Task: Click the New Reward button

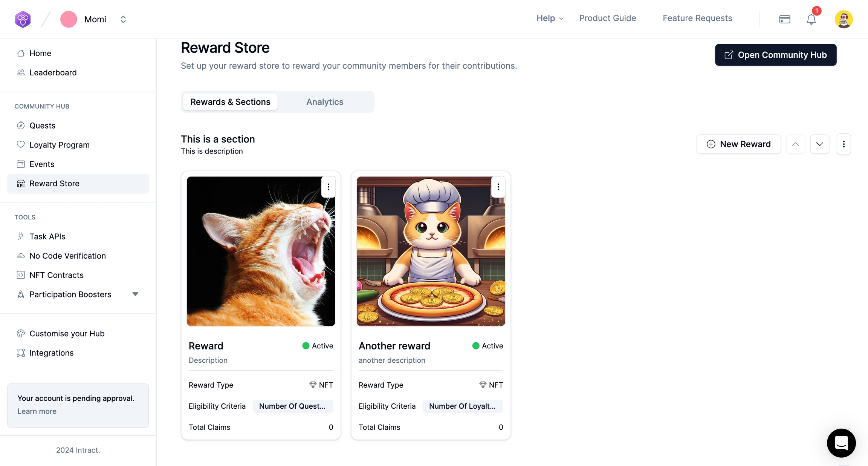Action: 738,144
